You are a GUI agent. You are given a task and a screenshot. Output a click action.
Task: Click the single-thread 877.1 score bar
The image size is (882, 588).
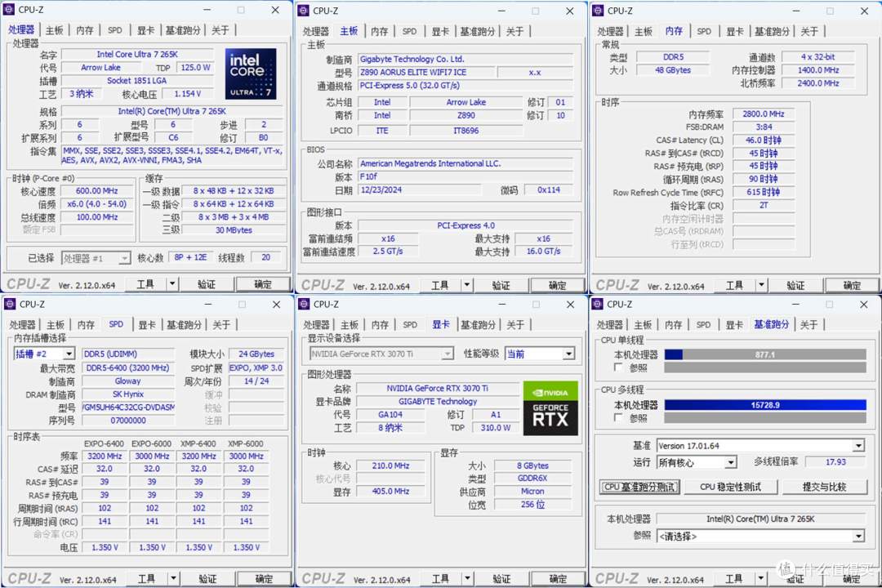tap(765, 354)
